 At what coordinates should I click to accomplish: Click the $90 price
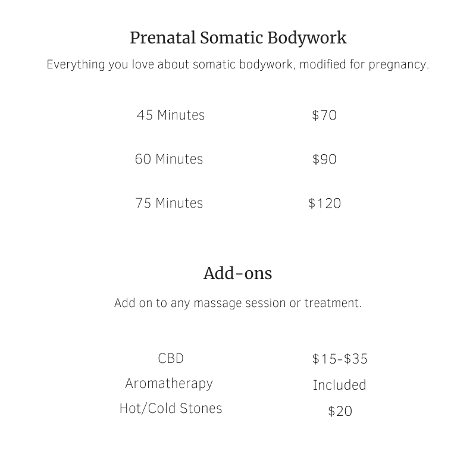click(x=324, y=159)
